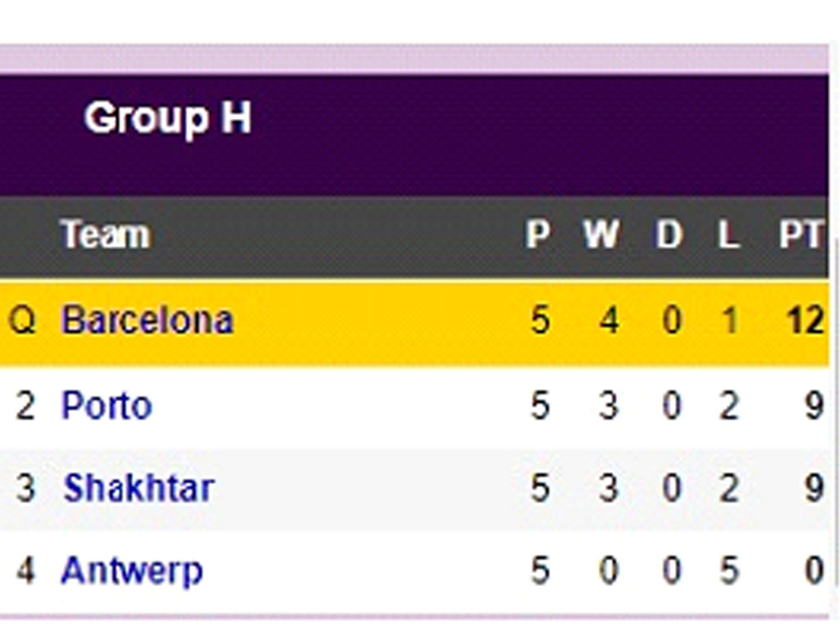The image size is (840, 630).
Task: Click the D column header
Action: pos(669,234)
